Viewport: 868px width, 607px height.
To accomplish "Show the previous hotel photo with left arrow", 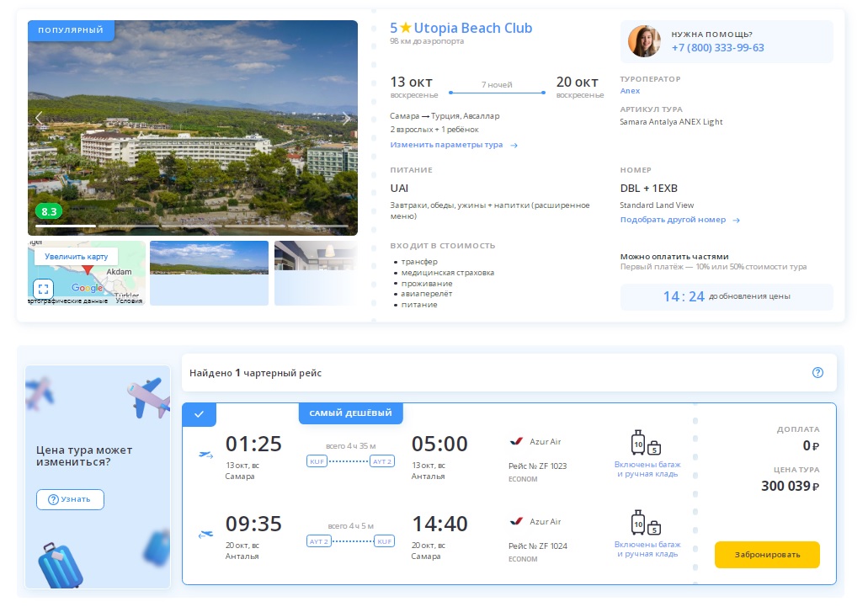I will click(39, 118).
